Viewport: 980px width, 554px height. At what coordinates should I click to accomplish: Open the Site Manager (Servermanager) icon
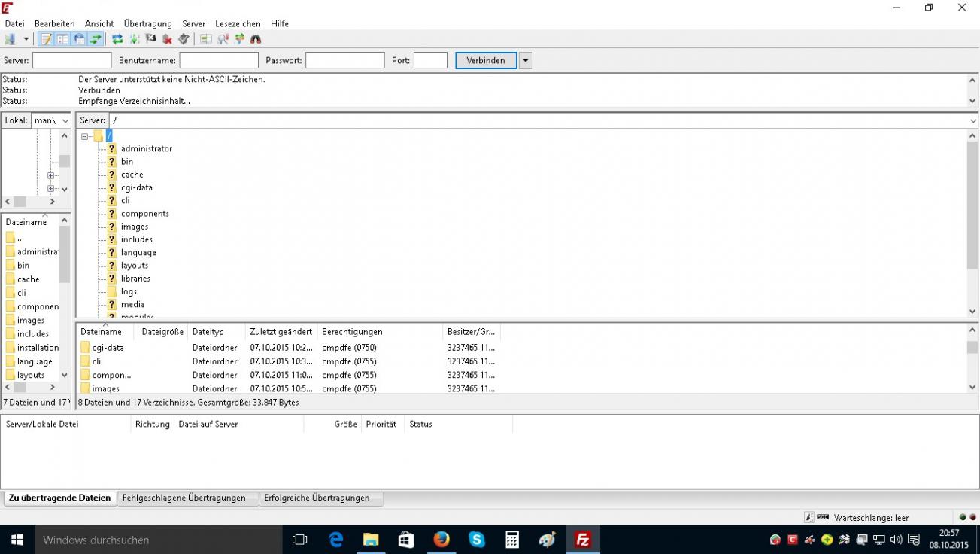point(11,39)
